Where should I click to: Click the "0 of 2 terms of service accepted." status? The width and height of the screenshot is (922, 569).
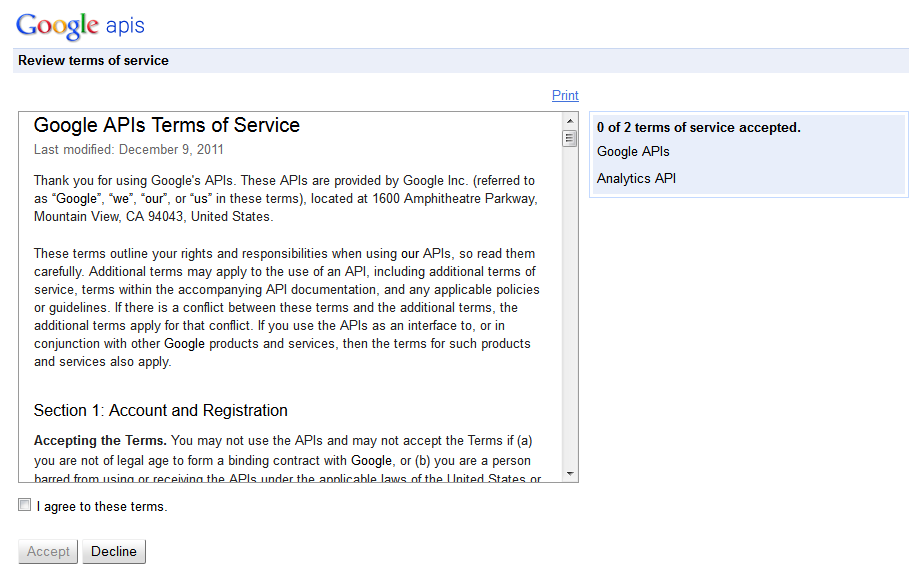point(699,128)
